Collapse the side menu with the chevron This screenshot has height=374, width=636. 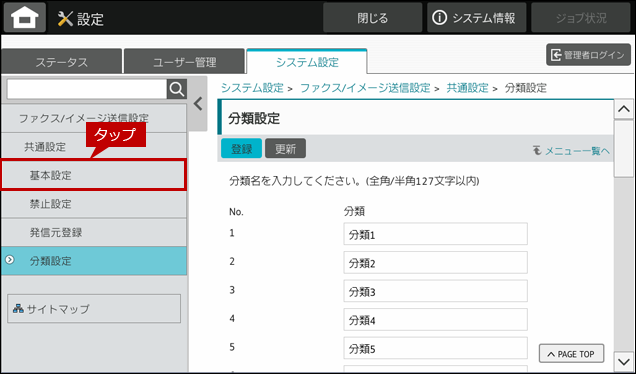tap(198, 104)
